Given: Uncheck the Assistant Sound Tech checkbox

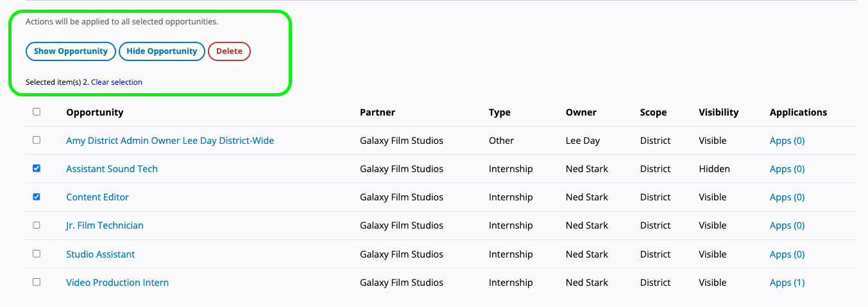Looking at the screenshot, I should [37, 168].
